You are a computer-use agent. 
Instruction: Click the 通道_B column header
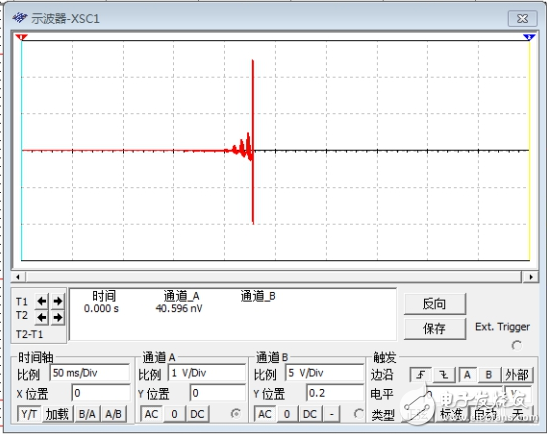pyautogui.click(x=258, y=297)
